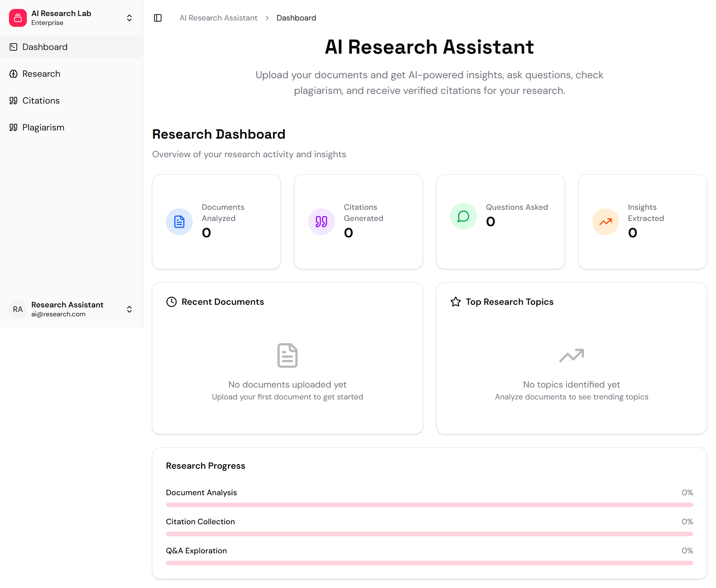
Task: Select Dashboard in the breadcrumb
Action: [x=296, y=18]
